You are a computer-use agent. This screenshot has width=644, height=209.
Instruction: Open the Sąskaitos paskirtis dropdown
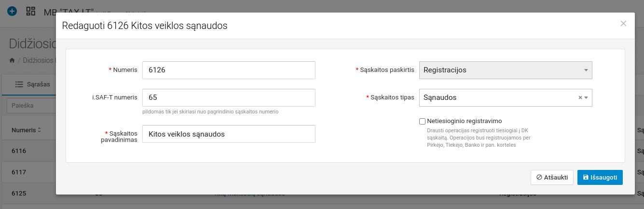[x=506, y=70]
